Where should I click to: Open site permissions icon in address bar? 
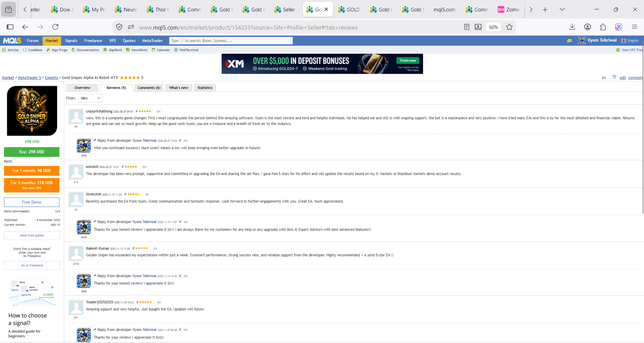pos(131,27)
